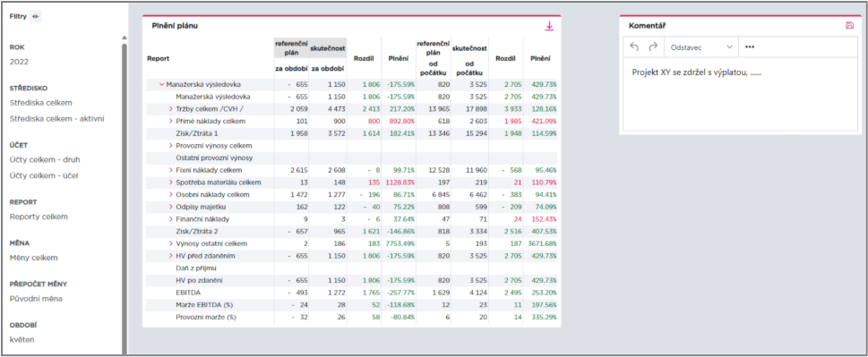Download the Plnění plánu table
The width and height of the screenshot is (868, 357).
point(549,26)
